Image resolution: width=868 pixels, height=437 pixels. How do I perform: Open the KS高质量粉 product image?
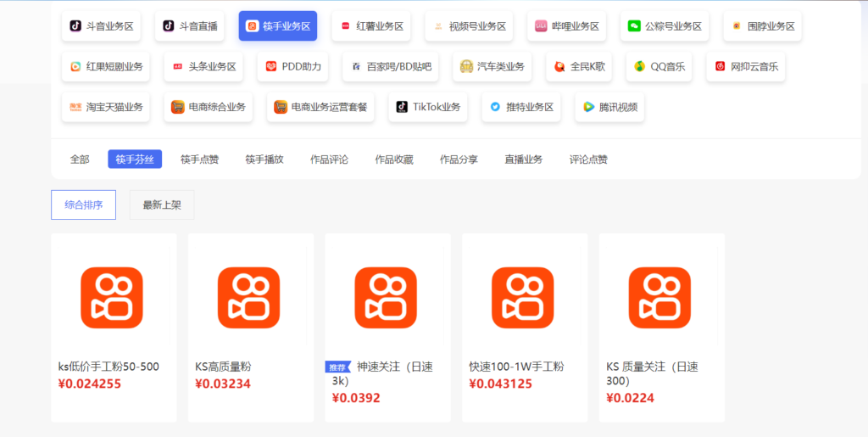pyautogui.click(x=249, y=298)
